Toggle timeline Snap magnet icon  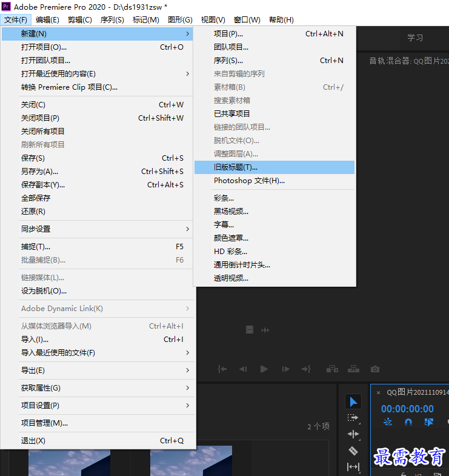(x=408, y=422)
